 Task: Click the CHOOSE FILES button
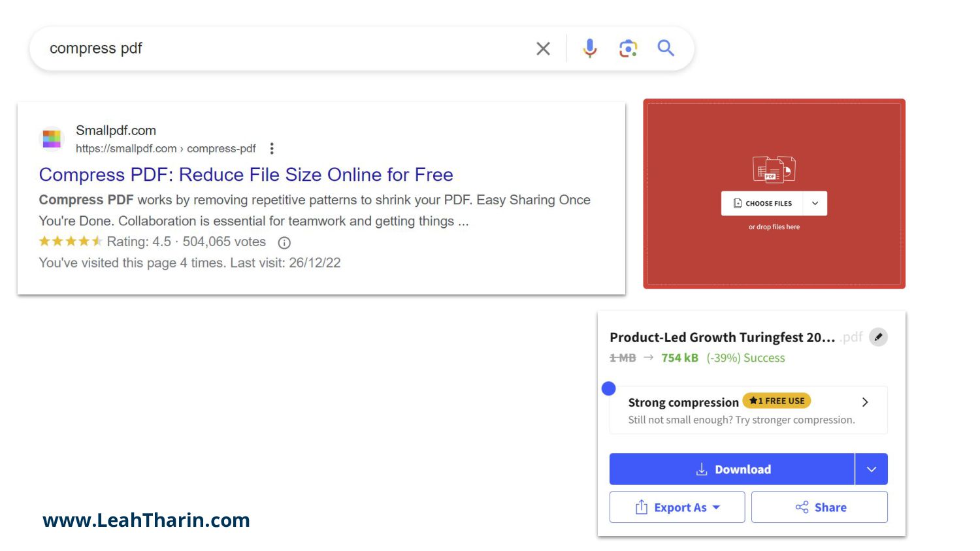[x=762, y=203]
